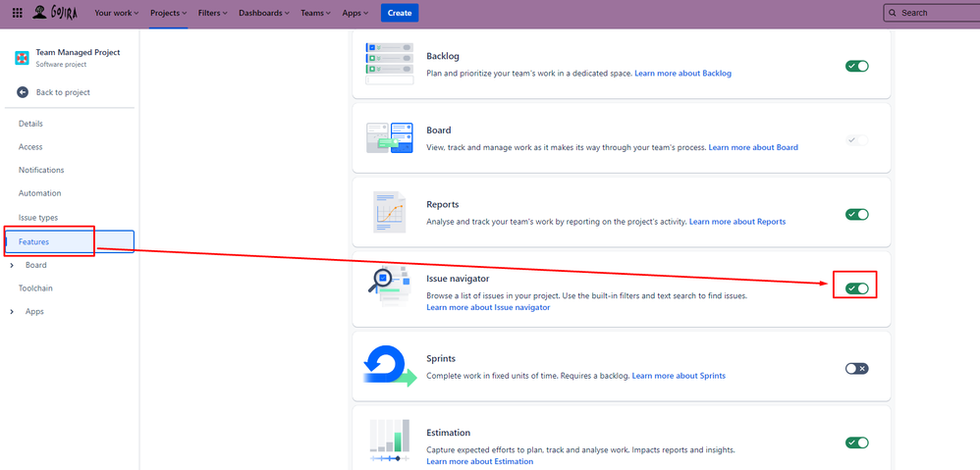The height and width of the screenshot is (470, 980).
Task: Open Access settings
Action: [30, 146]
